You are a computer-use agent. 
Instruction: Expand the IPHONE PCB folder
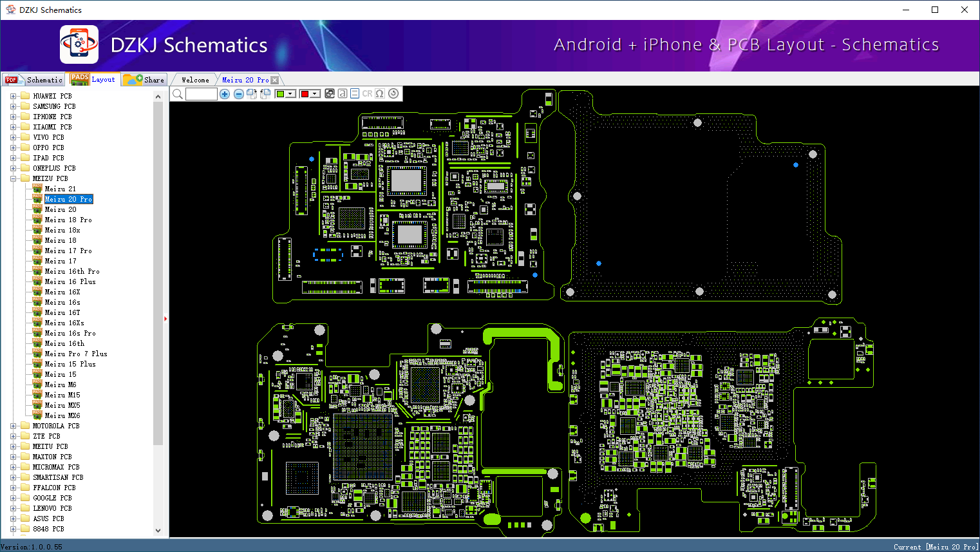coord(13,117)
